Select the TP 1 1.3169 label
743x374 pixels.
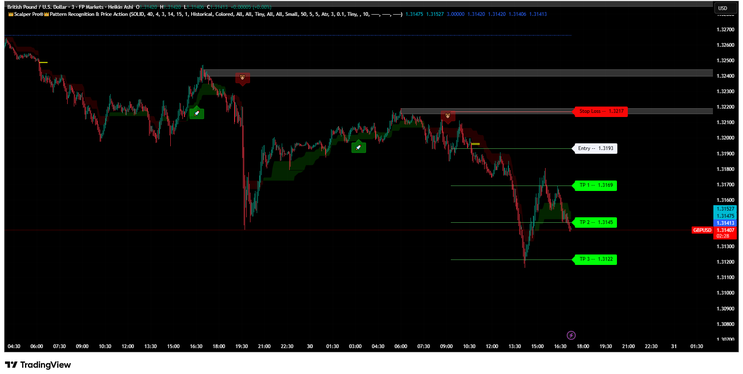595,185
